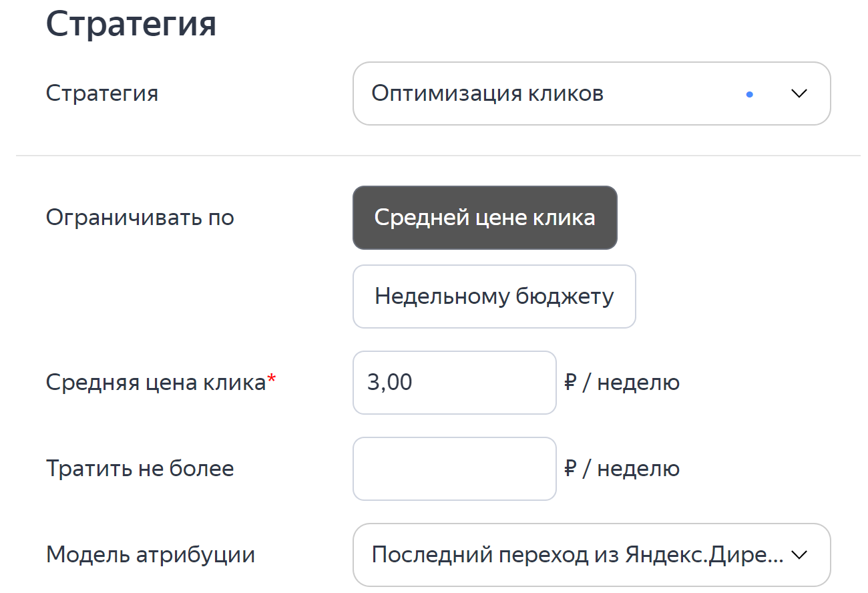Click the Ограничивать по label
This screenshot has height=593, width=868.
140,218
